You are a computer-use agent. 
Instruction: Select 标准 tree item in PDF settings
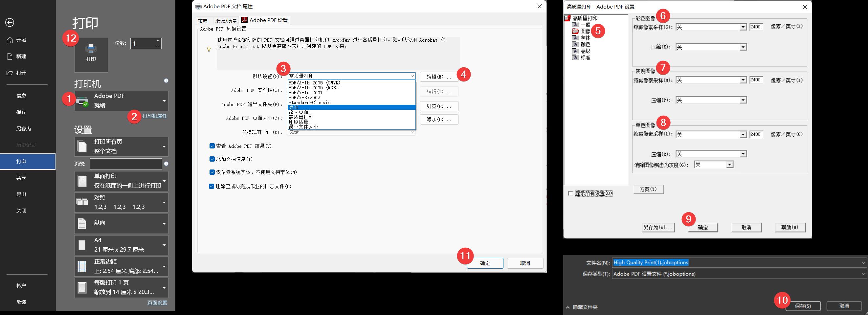tap(585, 57)
